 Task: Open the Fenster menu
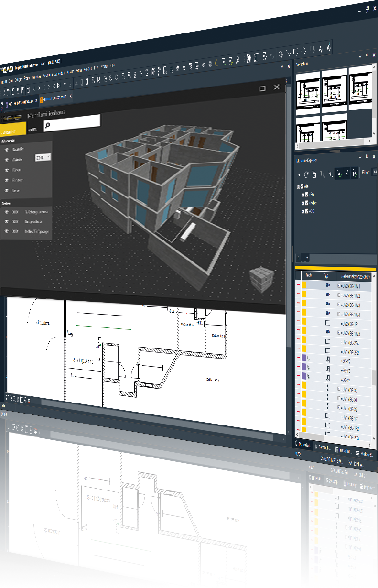(104, 66)
